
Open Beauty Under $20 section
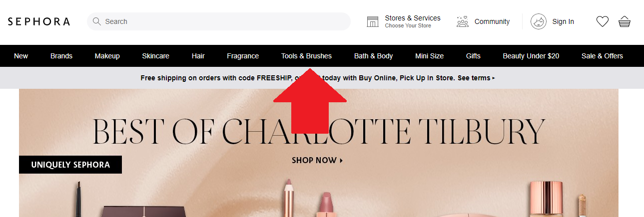[x=531, y=56]
